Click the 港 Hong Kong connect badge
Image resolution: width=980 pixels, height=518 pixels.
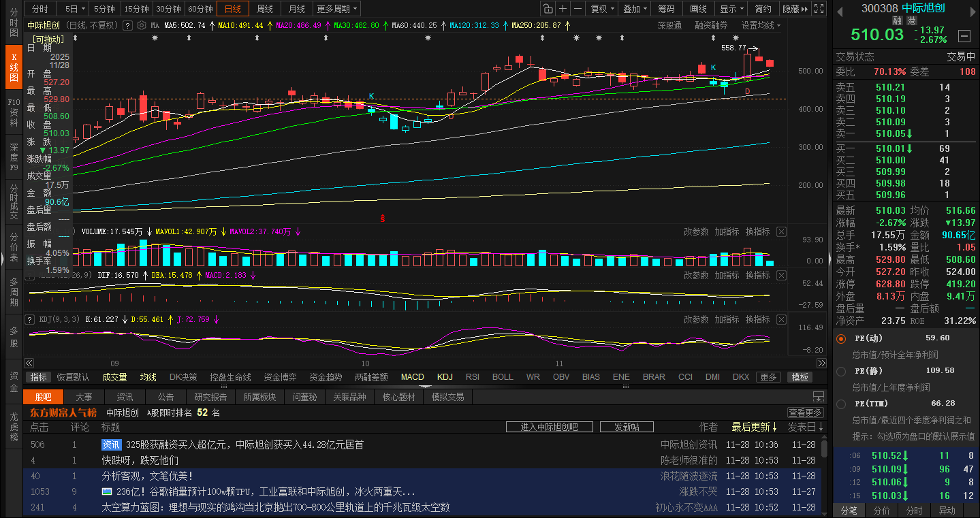[x=911, y=20]
